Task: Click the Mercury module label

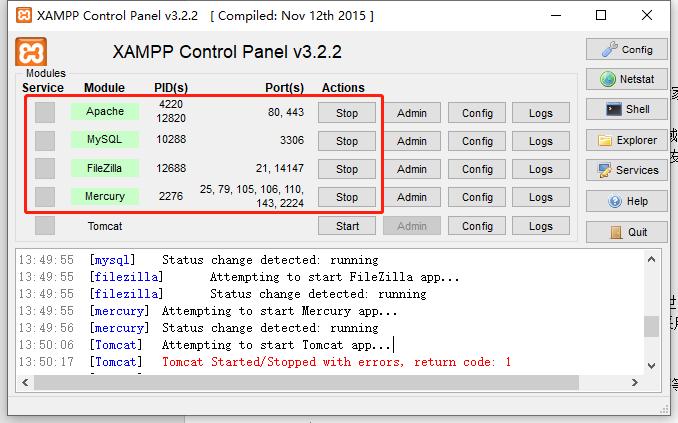Action: click(105, 196)
